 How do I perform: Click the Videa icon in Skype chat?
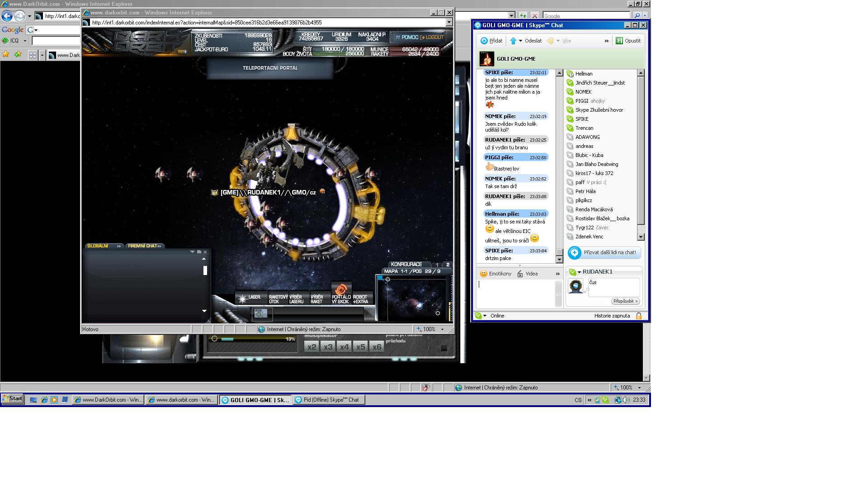click(x=520, y=274)
